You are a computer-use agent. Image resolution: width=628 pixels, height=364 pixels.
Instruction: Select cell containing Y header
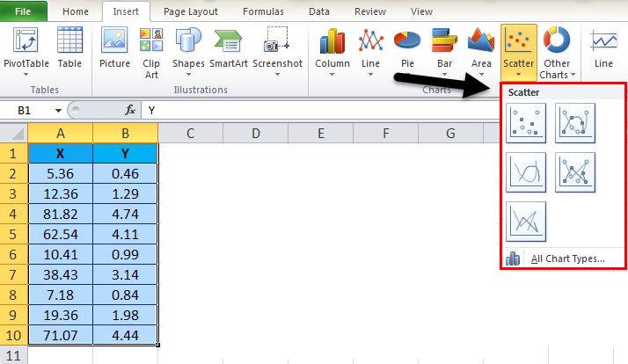click(x=126, y=153)
